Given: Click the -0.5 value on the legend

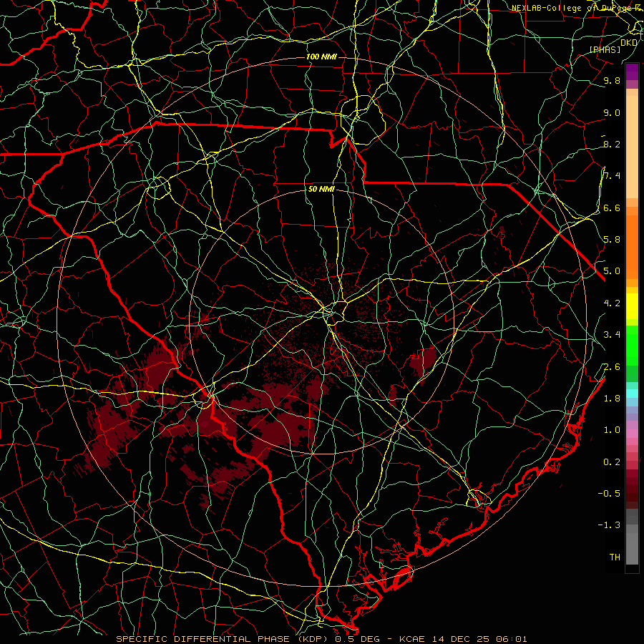Looking at the screenshot, I should [609, 494].
